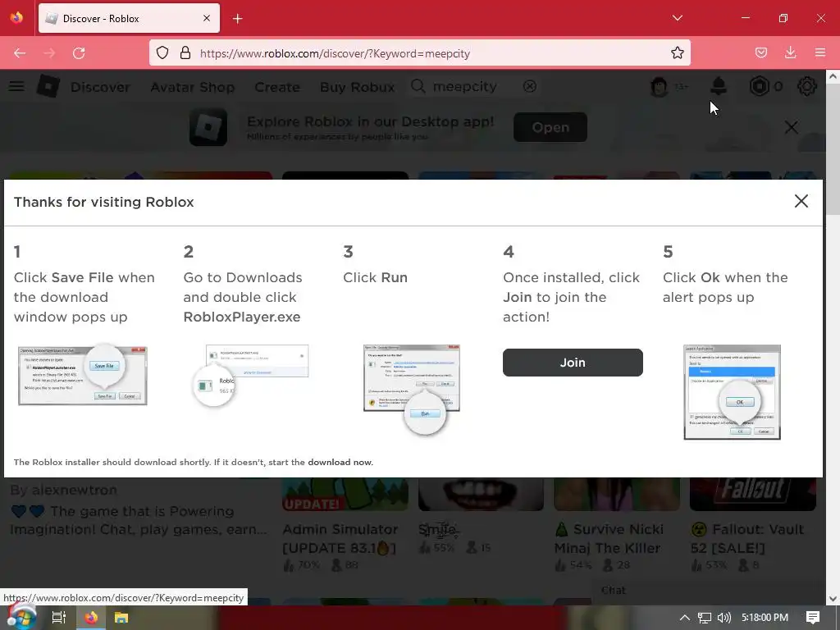Close the Thanks for visiting Roblox dialog
The image size is (840, 630).
coord(801,201)
